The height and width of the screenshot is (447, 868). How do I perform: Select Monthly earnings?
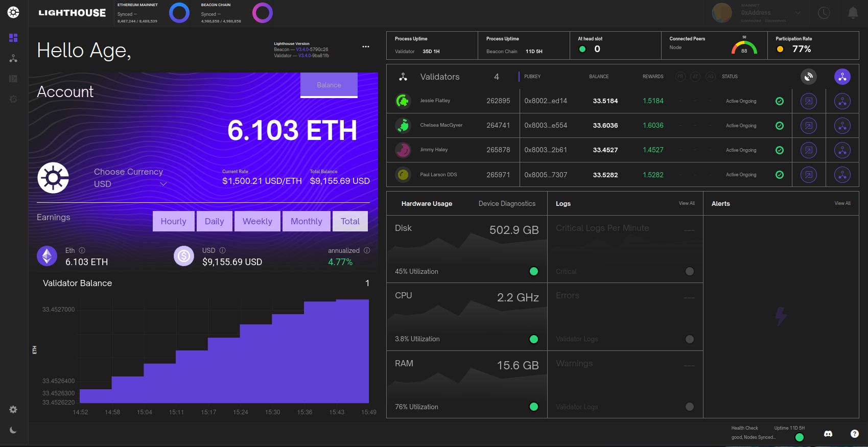[x=307, y=221]
